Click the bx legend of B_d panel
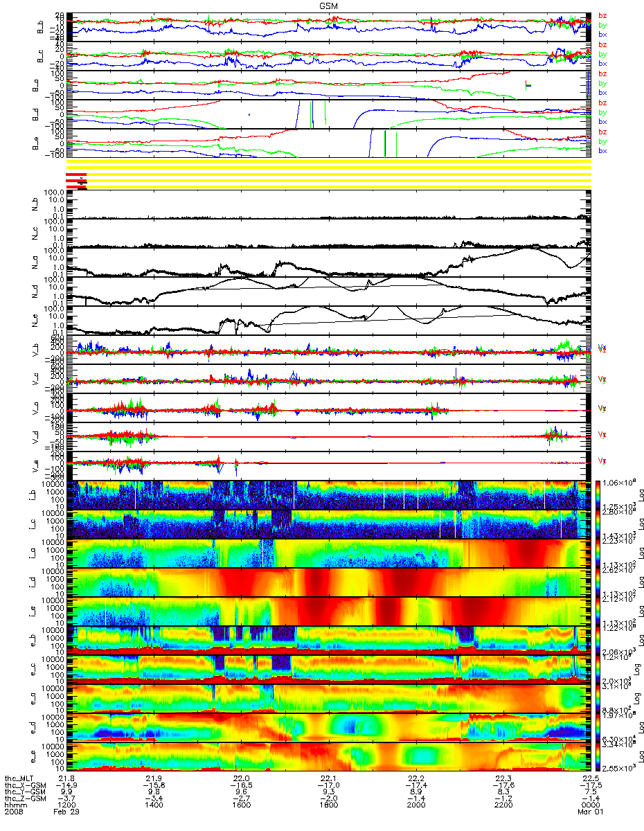This screenshot has height=831, width=644. coord(602,121)
